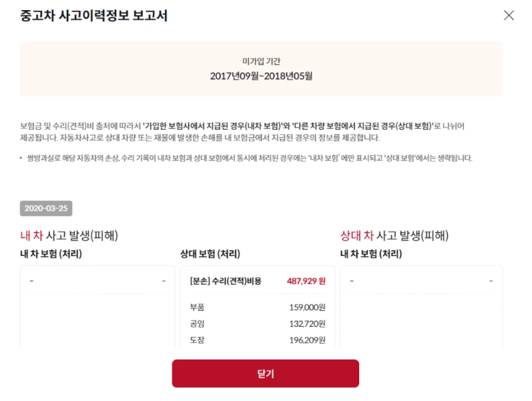Click the 487,929 원 total amount
The image size is (532, 401).
tap(306, 281)
